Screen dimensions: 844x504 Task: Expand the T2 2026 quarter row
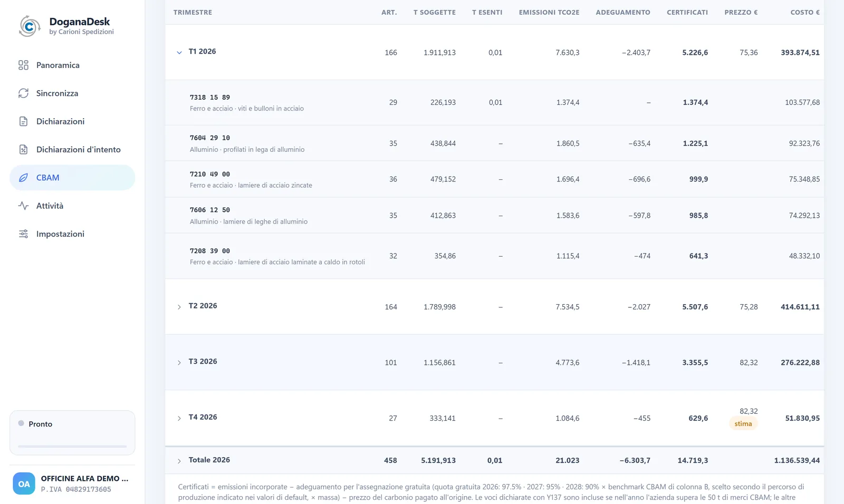pyautogui.click(x=179, y=307)
